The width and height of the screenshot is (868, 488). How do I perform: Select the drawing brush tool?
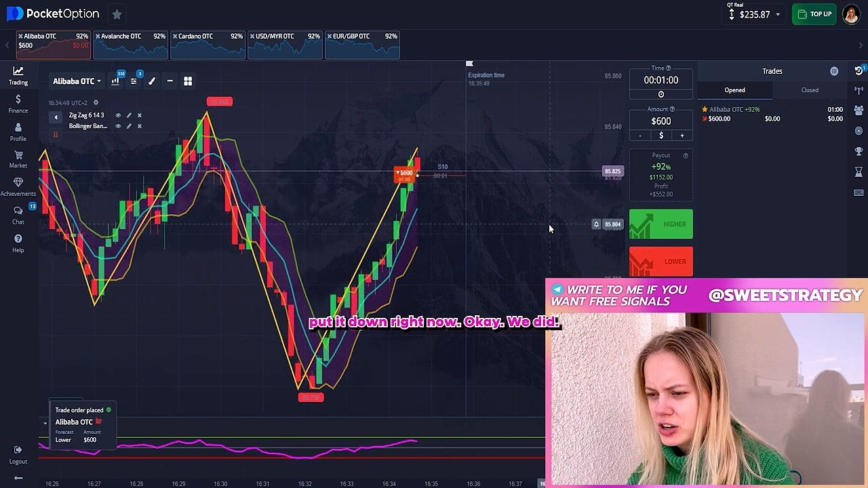click(x=152, y=81)
